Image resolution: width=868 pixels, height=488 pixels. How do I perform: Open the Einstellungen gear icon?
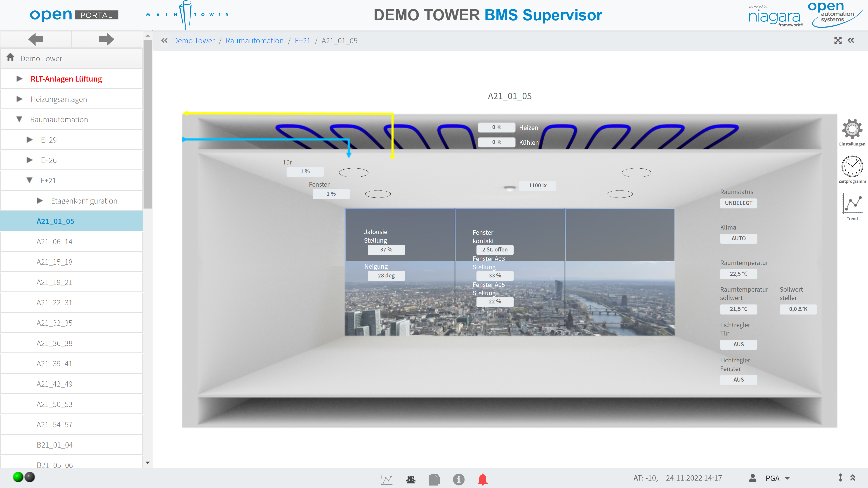(852, 129)
